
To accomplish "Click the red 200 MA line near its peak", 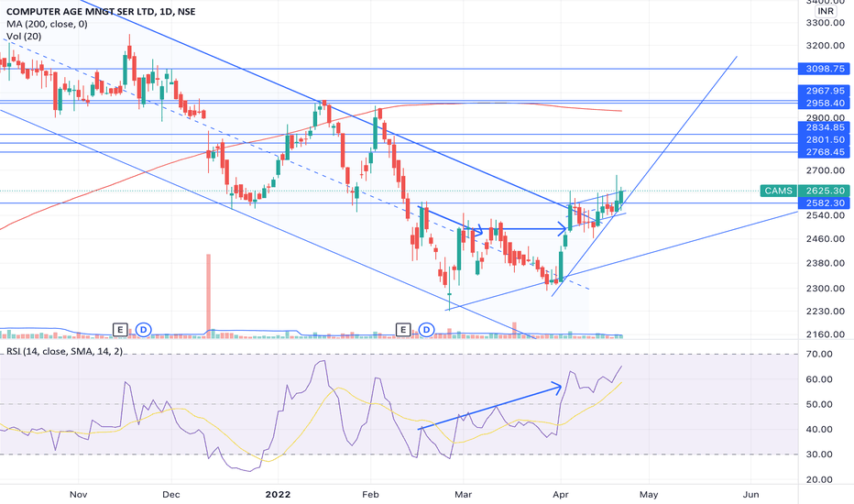I will pos(490,103).
